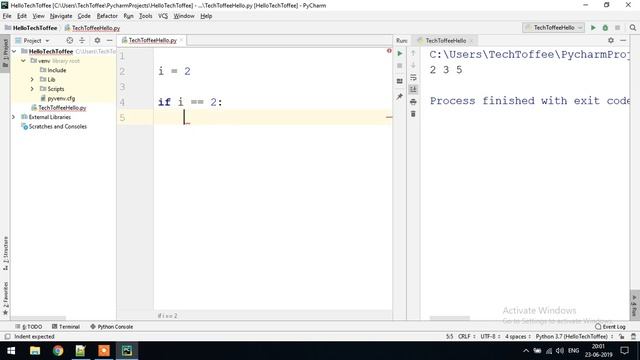Select the TechToffeeHello Run tab
Image resolution: width=640 pixels, height=360 pixels.
point(445,40)
